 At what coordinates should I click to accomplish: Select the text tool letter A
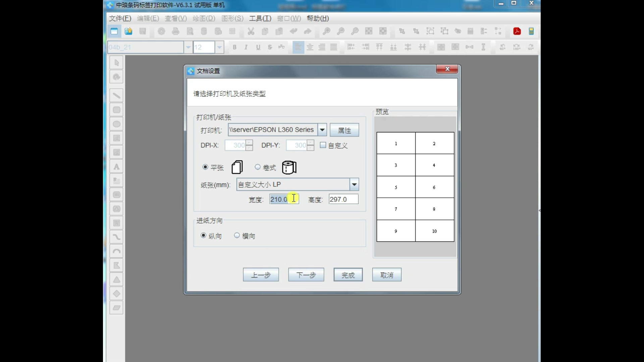click(x=116, y=167)
